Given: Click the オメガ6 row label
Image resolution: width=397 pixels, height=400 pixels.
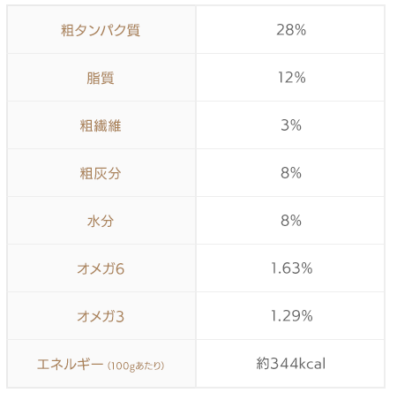Looking at the screenshot, I should [101, 268].
